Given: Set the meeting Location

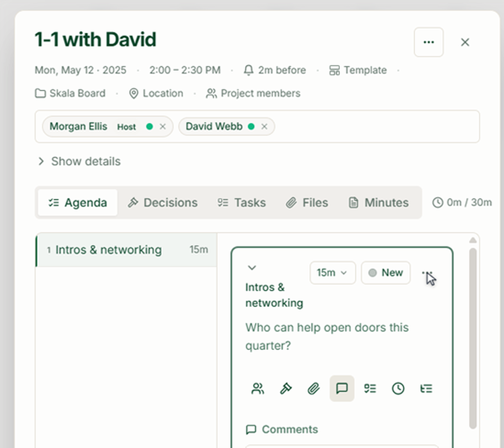Looking at the screenshot, I should [x=156, y=93].
